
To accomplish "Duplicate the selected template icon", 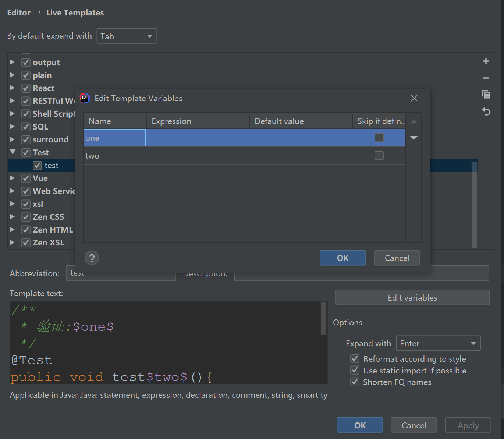I will (486, 94).
